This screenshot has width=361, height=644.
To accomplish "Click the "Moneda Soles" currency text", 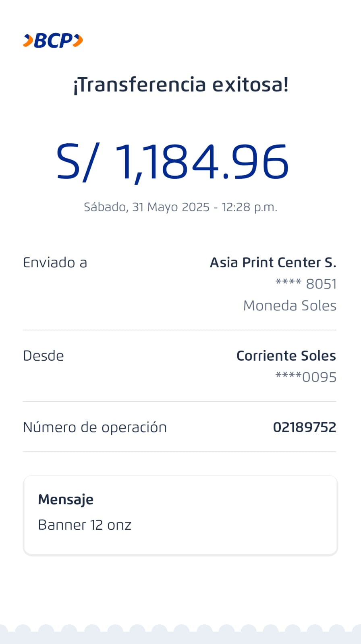I will (290, 306).
